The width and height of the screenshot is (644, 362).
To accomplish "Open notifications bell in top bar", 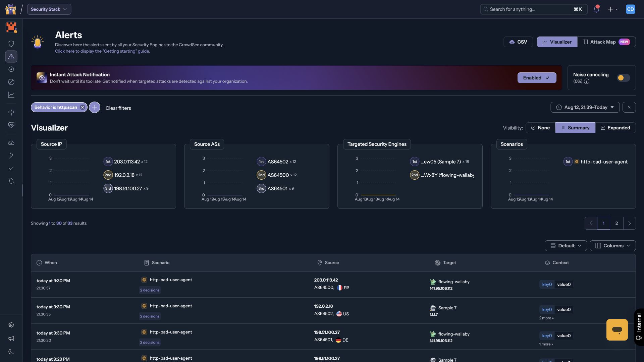I will coord(596,9).
